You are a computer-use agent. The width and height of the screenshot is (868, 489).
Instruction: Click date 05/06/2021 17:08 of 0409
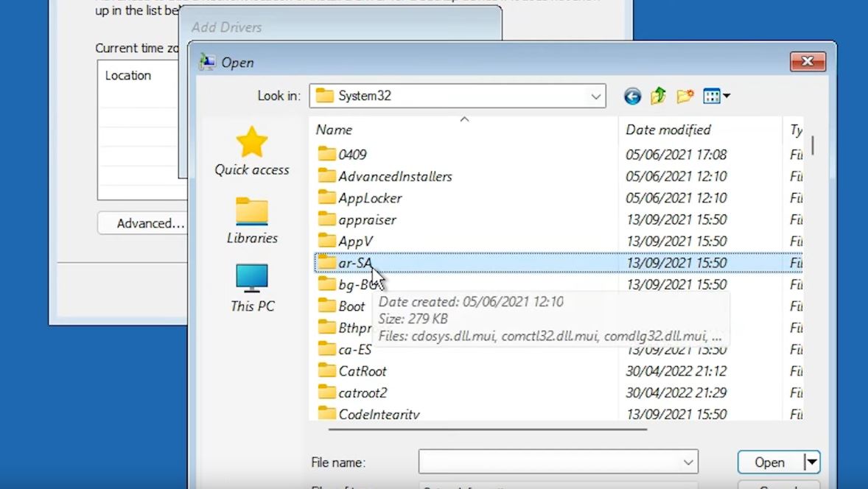pyautogui.click(x=676, y=155)
